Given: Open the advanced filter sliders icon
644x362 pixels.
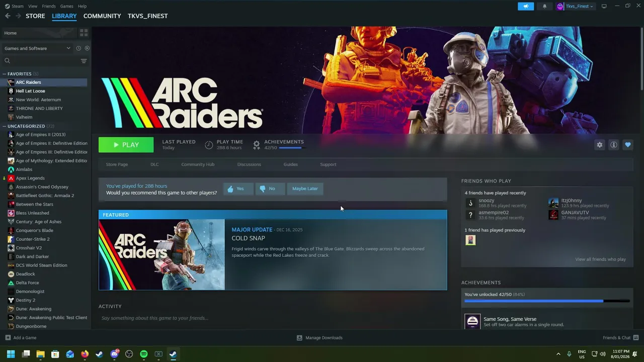Looking at the screenshot, I should pos(84,61).
